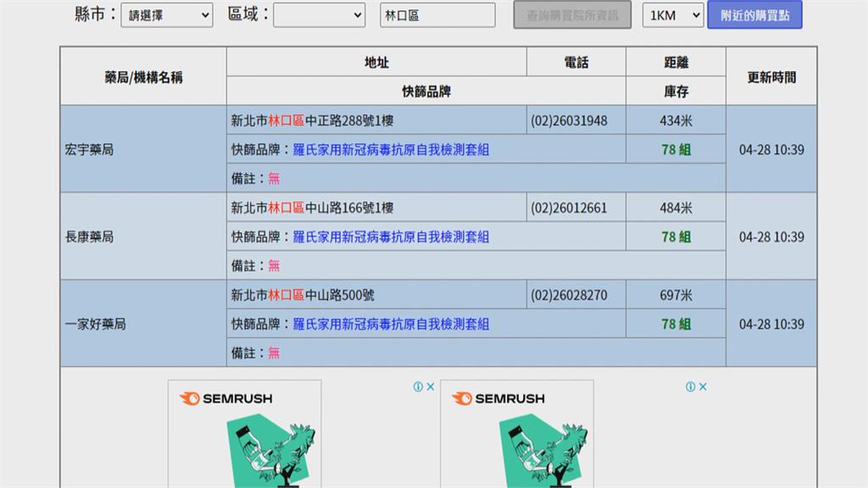The image size is (868, 488).
Task: Click the 地址 column header
Action: (x=376, y=63)
